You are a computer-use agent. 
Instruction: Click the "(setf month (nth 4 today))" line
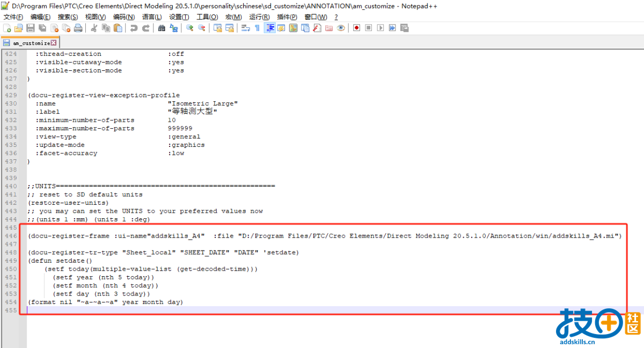tap(105, 285)
